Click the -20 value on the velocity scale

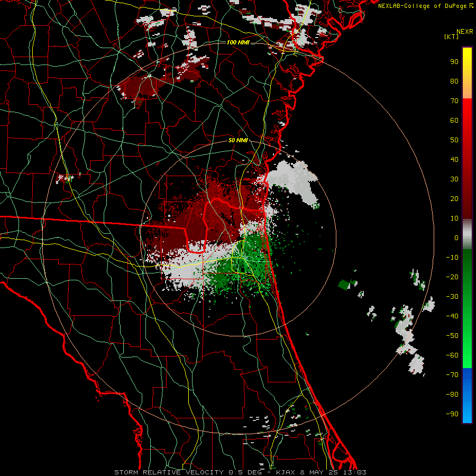coord(452,277)
